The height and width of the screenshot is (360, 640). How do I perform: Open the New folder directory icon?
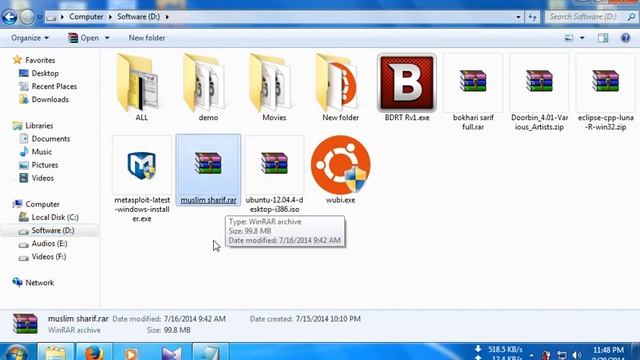click(336, 84)
